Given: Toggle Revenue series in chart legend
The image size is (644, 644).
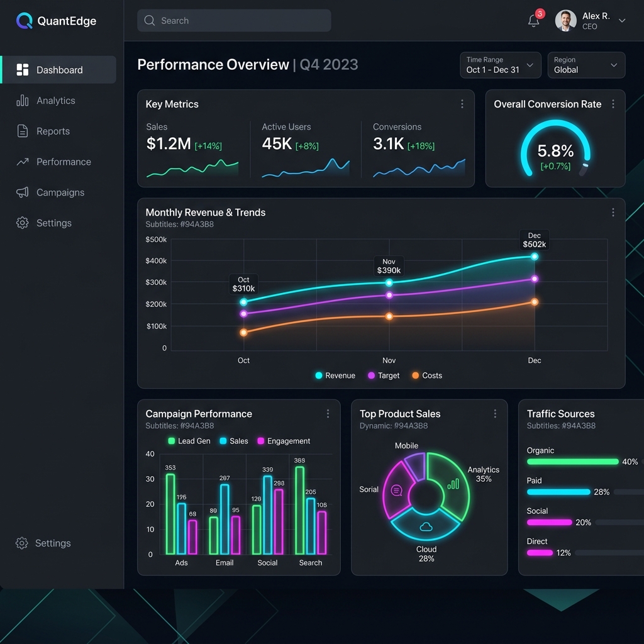Looking at the screenshot, I should [x=335, y=375].
